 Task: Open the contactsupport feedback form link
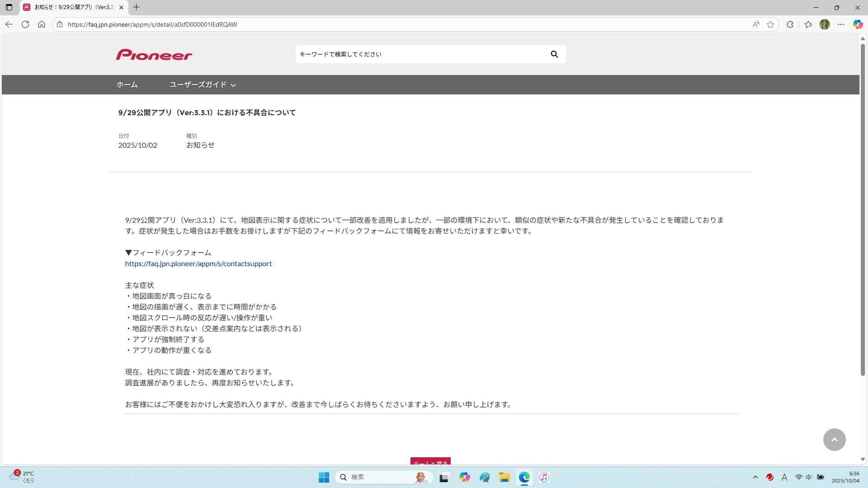click(198, 263)
